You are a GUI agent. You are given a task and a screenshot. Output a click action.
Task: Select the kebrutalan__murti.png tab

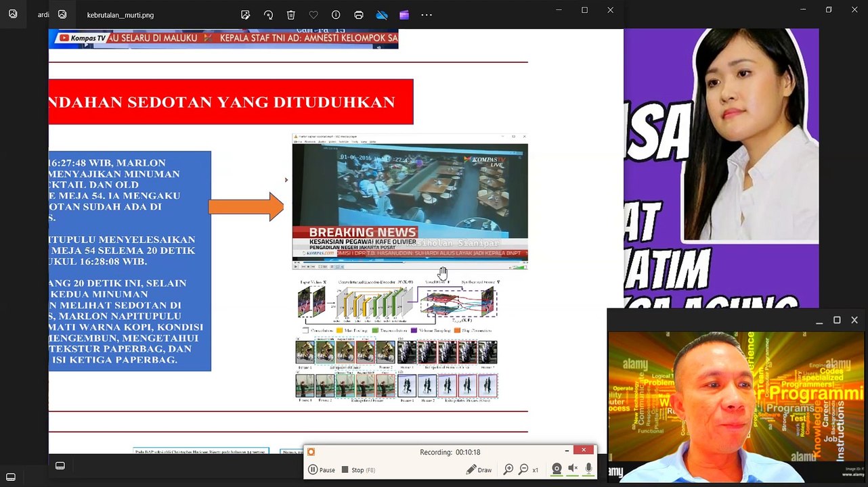tap(121, 15)
